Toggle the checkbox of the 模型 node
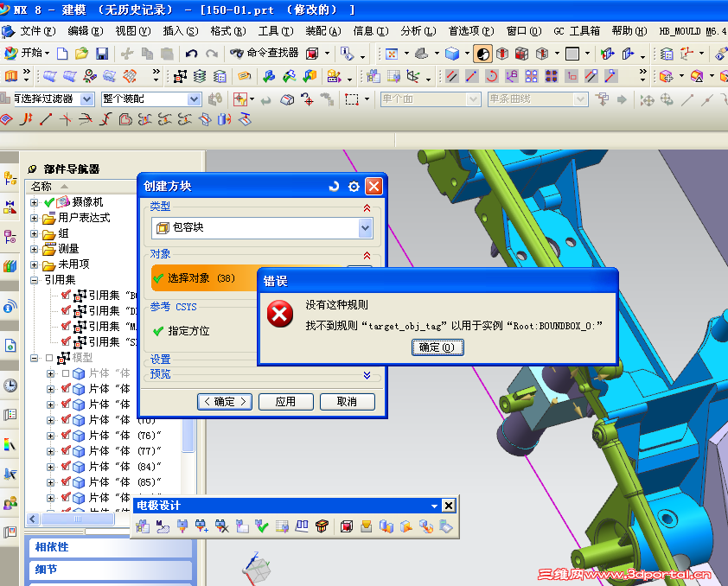Image resolution: width=728 pixels, height=586 pixels. click(49, 358)
